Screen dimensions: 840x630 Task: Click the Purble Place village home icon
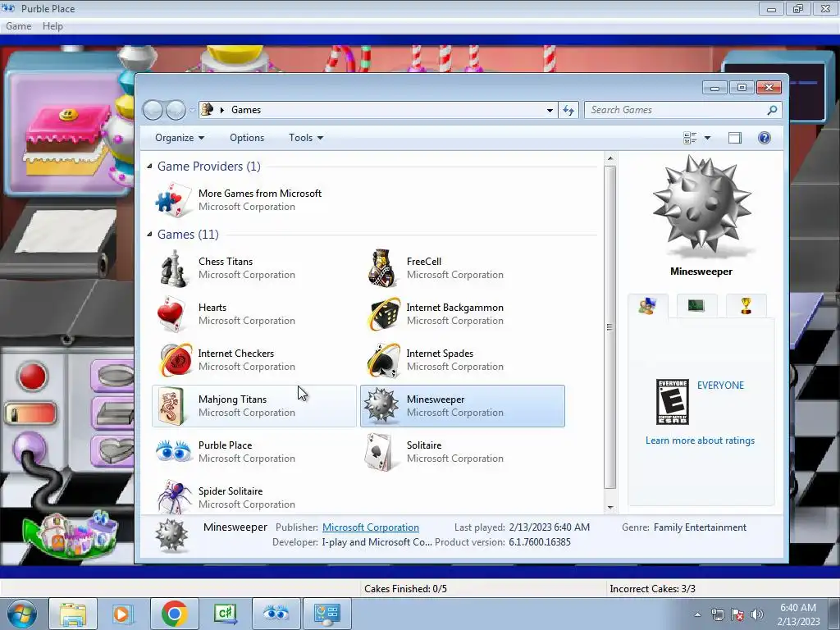pos(70,536)
